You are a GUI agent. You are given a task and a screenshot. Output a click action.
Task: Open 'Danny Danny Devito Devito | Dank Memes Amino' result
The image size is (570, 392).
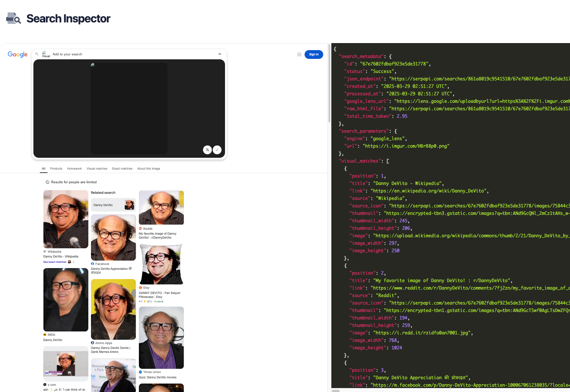point(111,350)
